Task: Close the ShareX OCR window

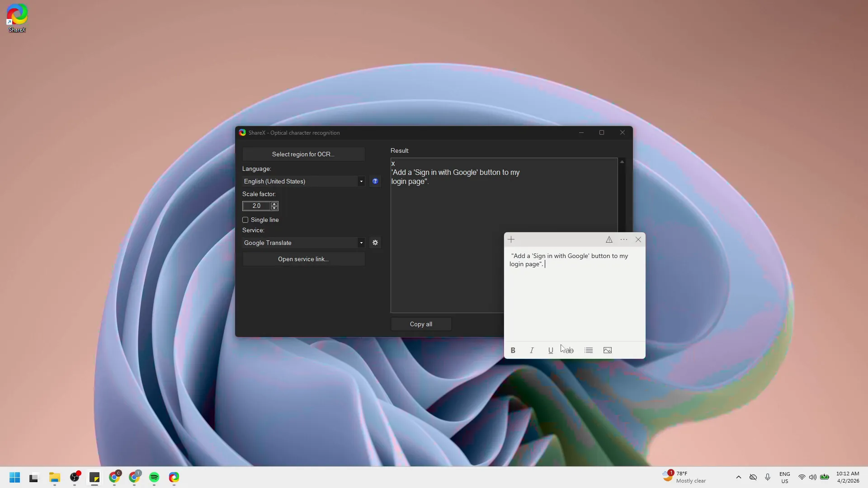Action: [x=623, y=132]
